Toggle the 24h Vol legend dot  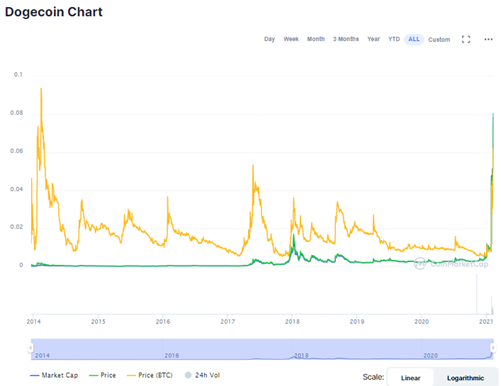coord(188,375)
